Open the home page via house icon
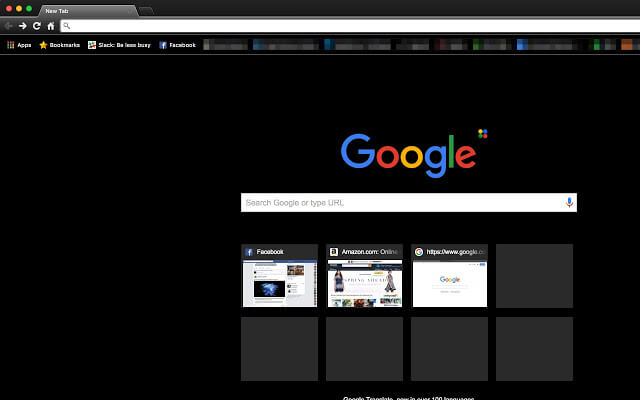 click(x=51, y=26)
